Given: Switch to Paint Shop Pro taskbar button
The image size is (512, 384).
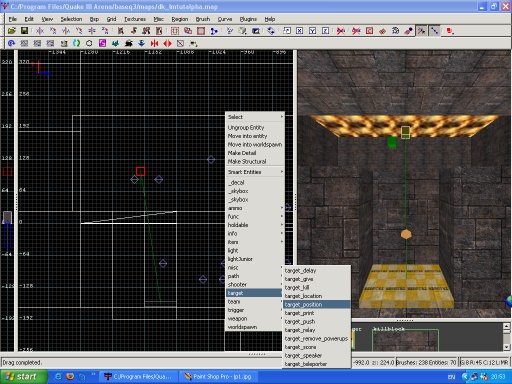Looking at the screenshot, I should (219, 377).
